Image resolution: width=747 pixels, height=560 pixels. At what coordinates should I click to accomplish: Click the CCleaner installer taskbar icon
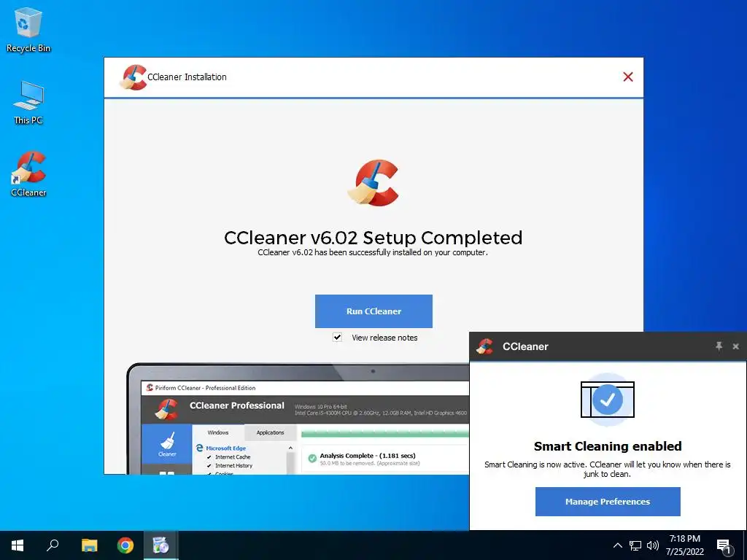point(161,545)
